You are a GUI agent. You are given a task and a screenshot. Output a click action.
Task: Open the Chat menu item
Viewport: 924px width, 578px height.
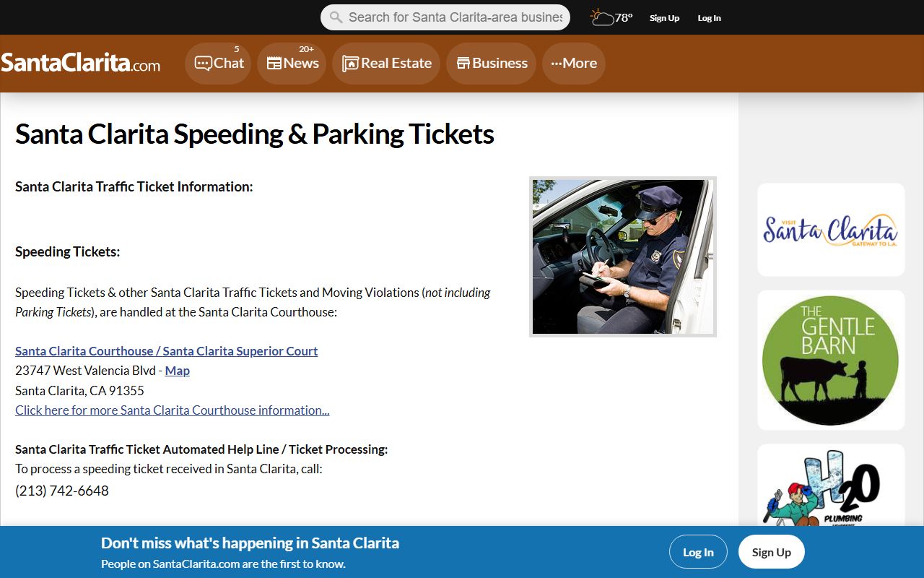[x=218, y=64]
